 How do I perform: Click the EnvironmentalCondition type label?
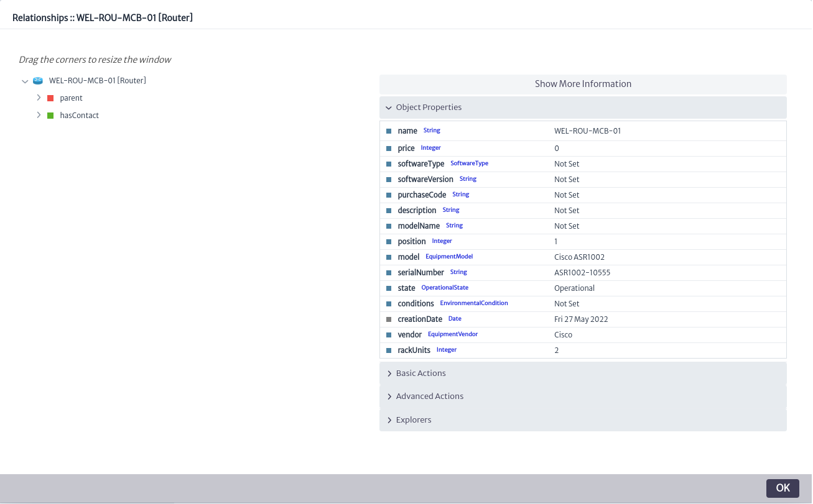[474, 303]
